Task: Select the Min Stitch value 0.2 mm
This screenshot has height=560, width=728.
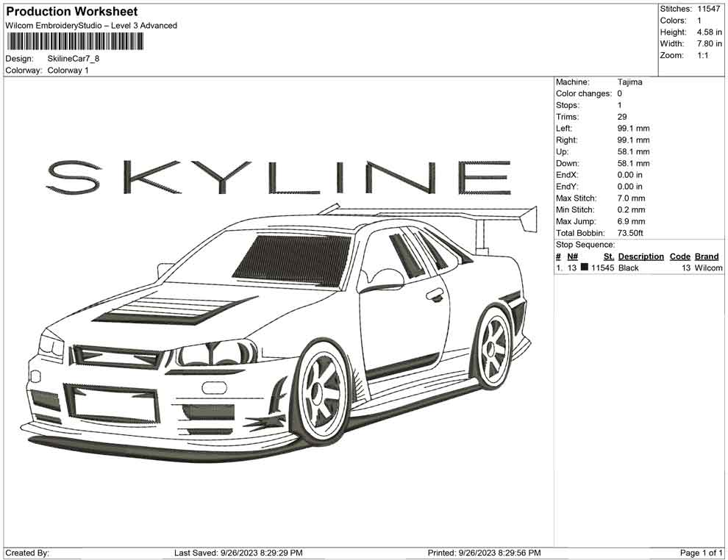Action: coord(631,209)
